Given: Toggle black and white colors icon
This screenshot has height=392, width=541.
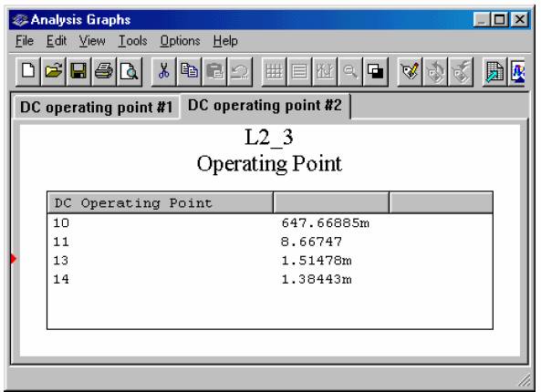Looking at the screenshot, I should [375, 72].
